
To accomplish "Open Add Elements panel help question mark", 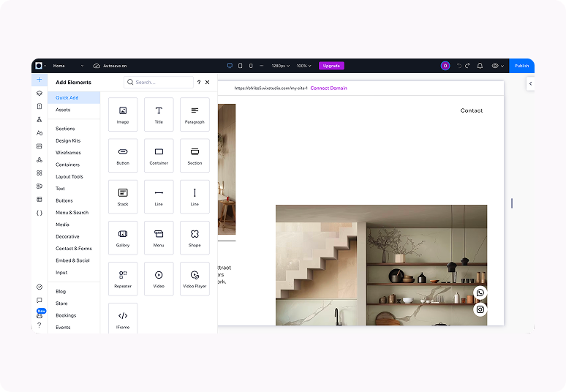I will pyautogui.click(x=199, y=83).
